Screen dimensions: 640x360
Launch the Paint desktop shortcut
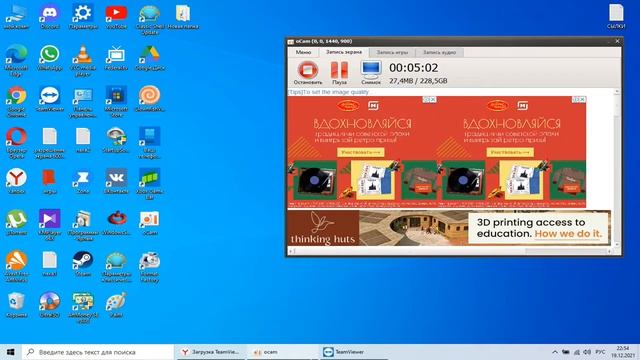click(x=116, y=305)
